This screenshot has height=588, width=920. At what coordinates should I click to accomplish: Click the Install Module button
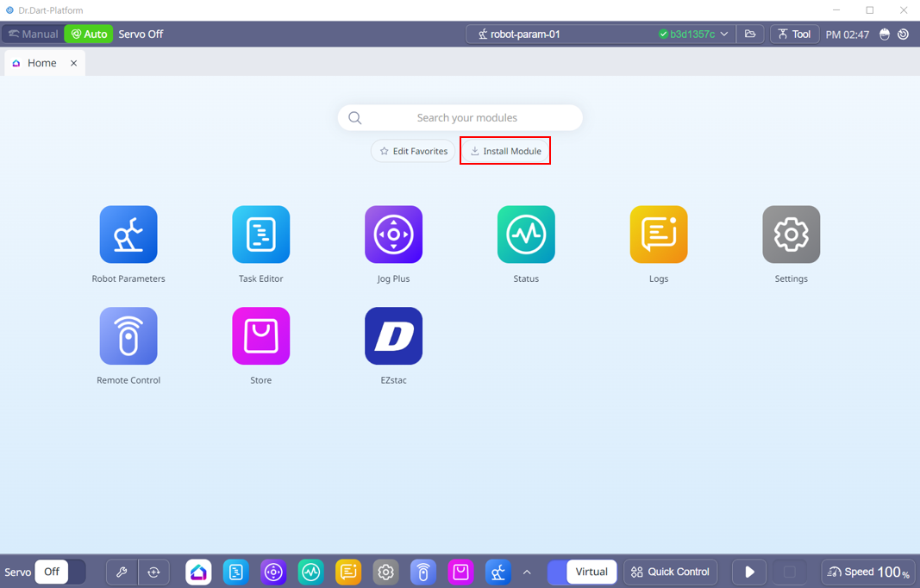(x=505, y=151)
